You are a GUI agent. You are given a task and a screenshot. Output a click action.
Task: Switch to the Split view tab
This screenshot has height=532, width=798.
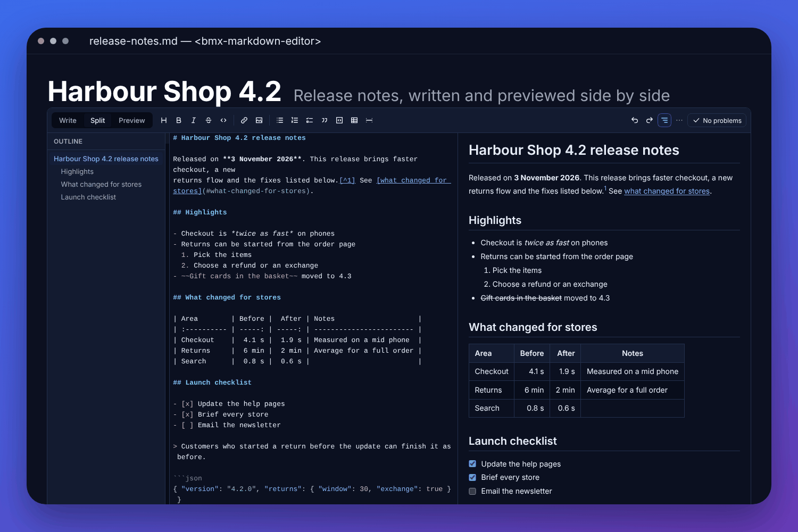[x=98, y=120]
